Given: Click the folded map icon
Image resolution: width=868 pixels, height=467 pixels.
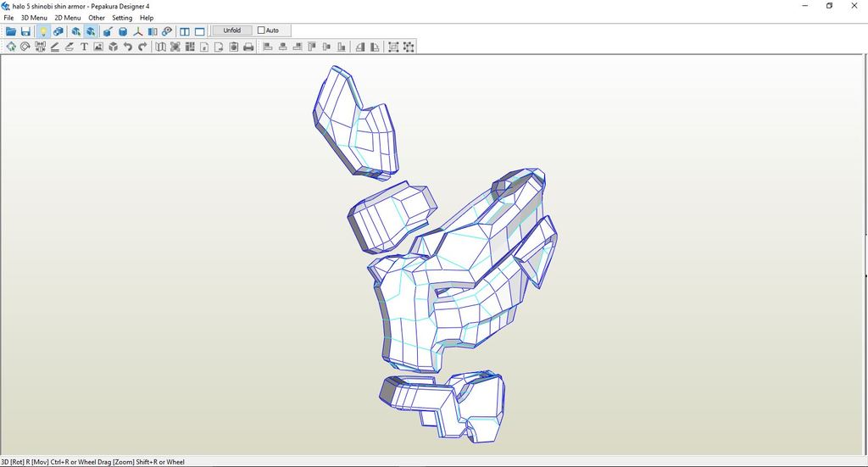Looking at the screenshot, I should pyautogui.click(x=160, y=47).
